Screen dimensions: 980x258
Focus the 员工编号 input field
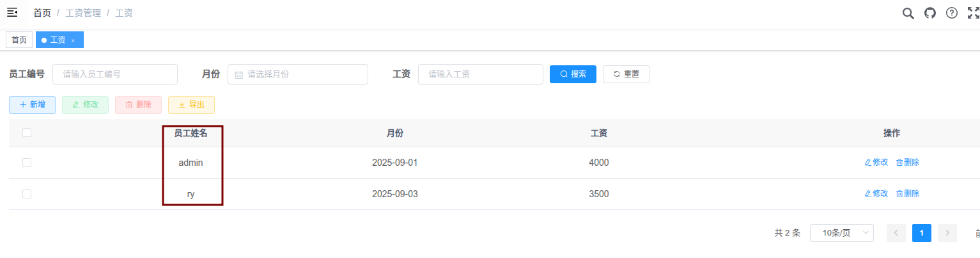click(x=115, y=74)
